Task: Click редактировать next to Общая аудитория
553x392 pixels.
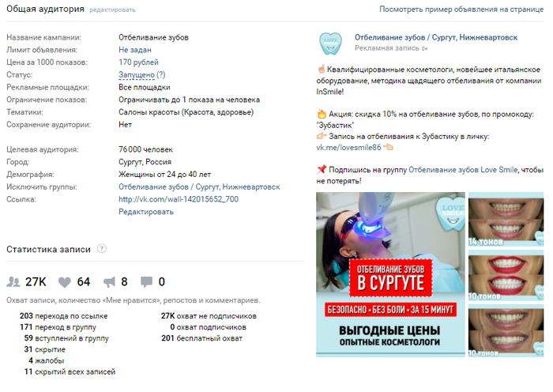Action: [x=112, y=10]
